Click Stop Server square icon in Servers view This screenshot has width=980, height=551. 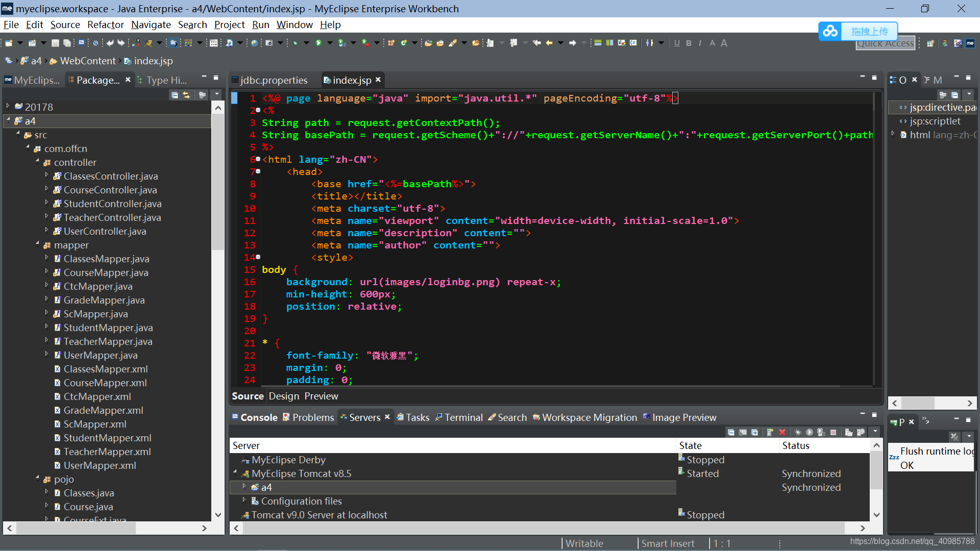tap(833, 432)
